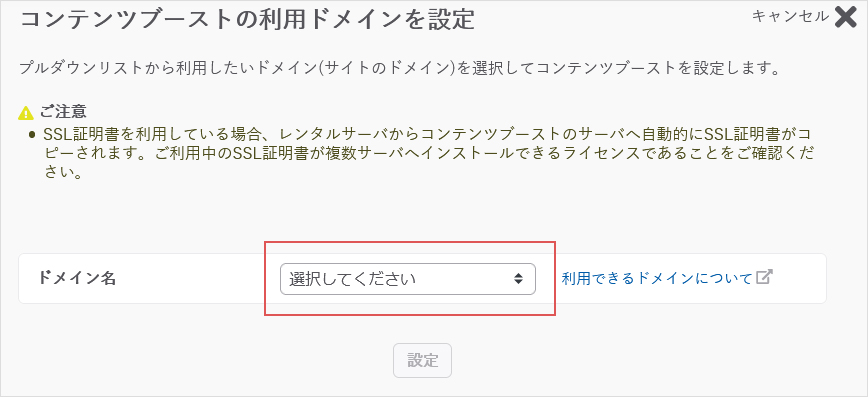Click the yellow warning triangle icon
868x397 pixels.
click(26, 112)
